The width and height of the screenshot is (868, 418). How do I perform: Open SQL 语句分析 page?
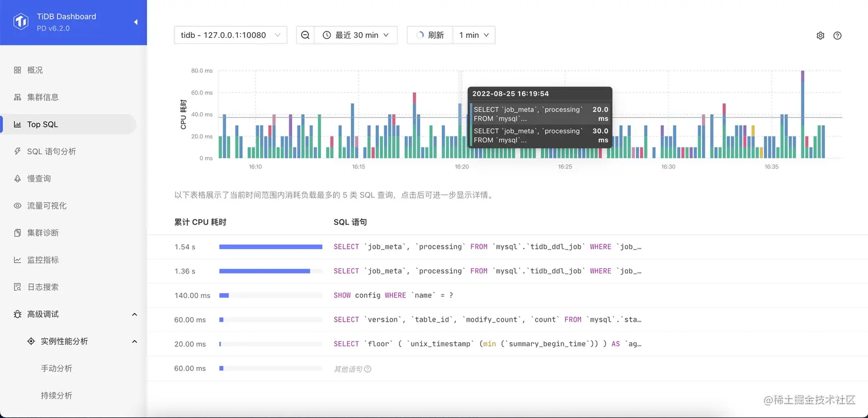tap(69, 151)
